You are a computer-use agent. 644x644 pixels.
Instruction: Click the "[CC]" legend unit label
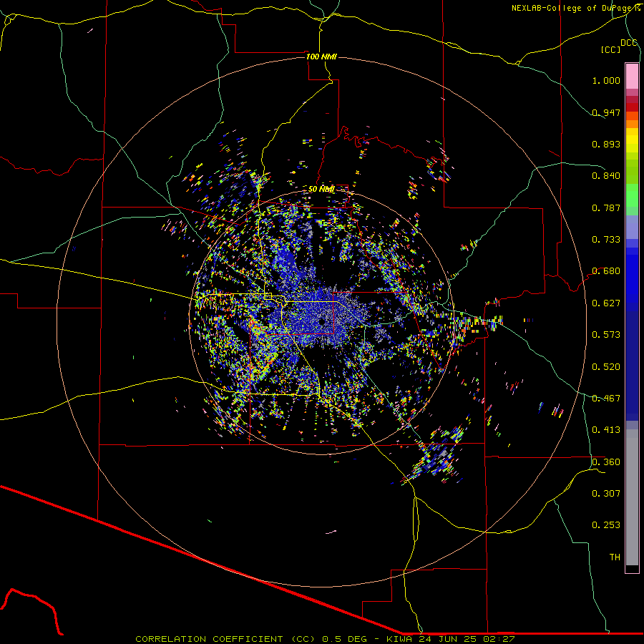(x=610, y=49)
